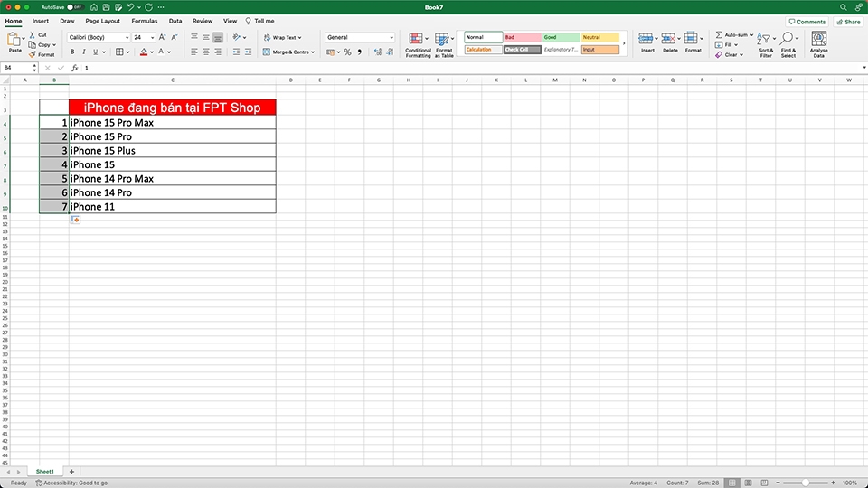Toggle bold formatting
868x488 pixels.
72,52
